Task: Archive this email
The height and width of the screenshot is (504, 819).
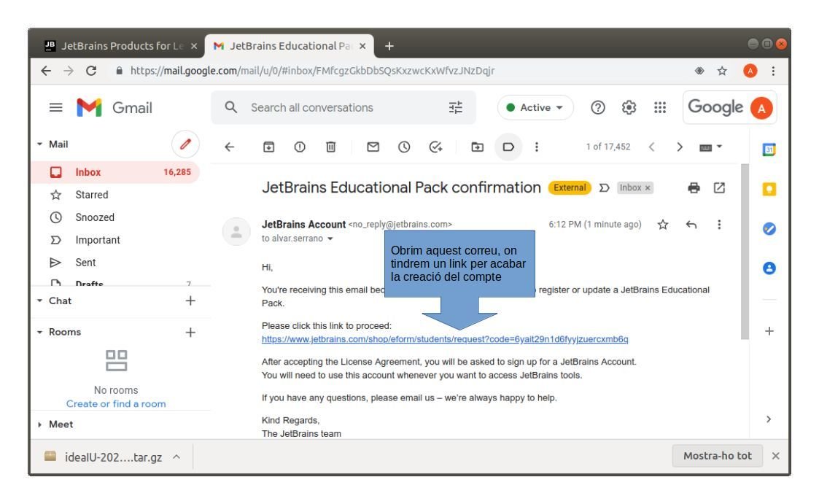Action: coord(268,147)
